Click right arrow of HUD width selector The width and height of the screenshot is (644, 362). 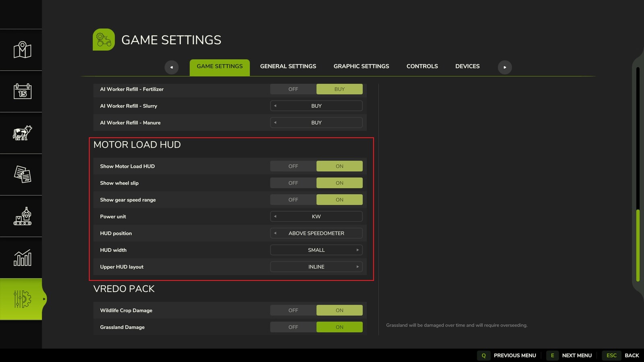[x=357, y=250]
